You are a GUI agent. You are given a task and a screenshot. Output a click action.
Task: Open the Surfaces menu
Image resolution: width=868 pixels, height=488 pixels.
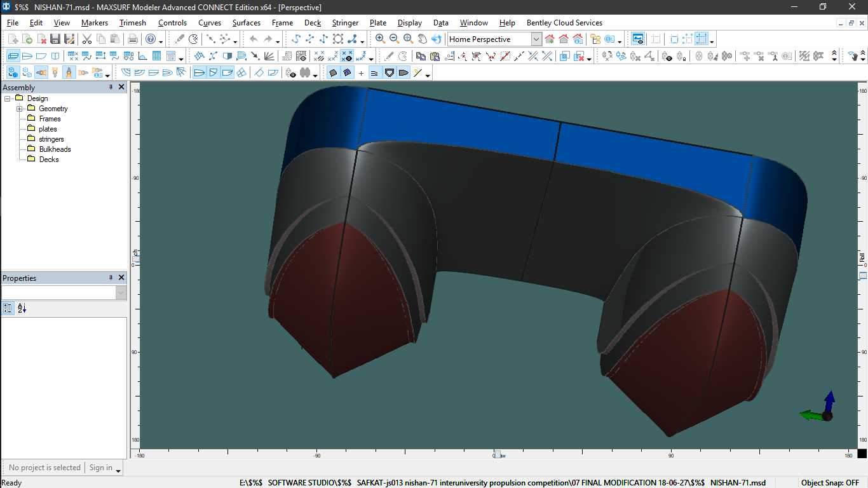(247, 23)
